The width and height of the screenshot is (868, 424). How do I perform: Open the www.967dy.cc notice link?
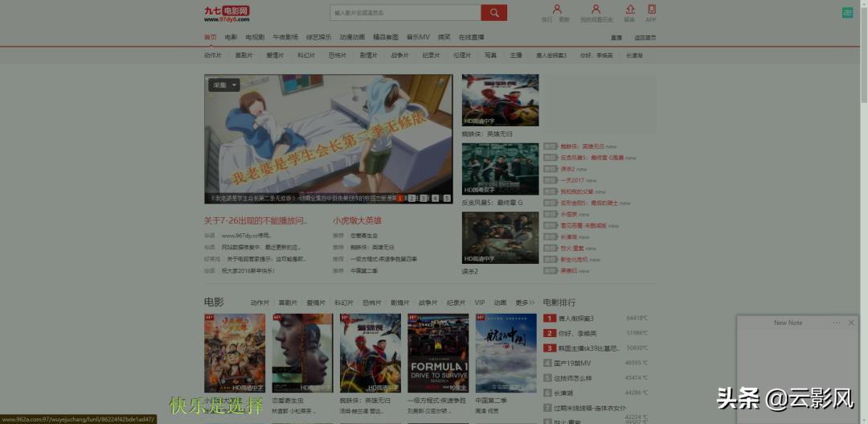tap(247, 235)
